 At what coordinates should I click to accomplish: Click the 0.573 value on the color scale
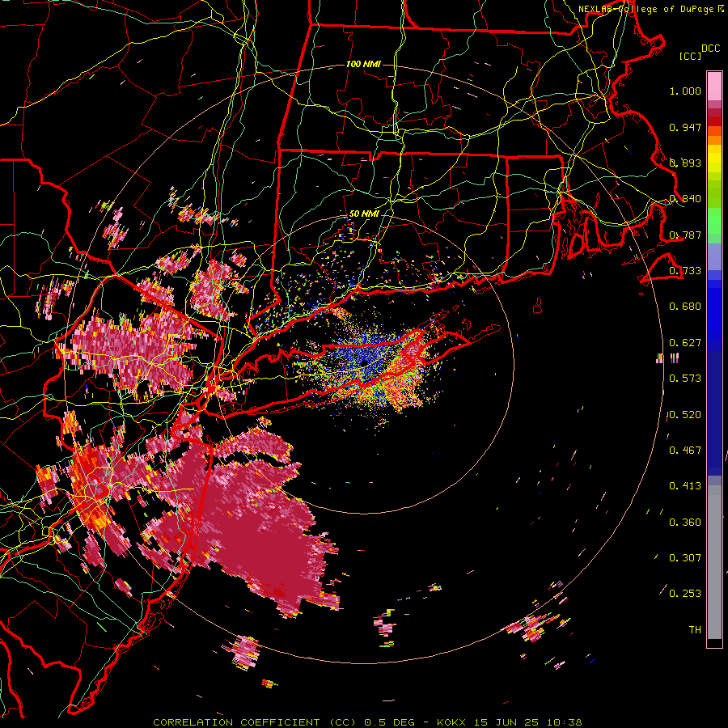(x=685, y=379)
